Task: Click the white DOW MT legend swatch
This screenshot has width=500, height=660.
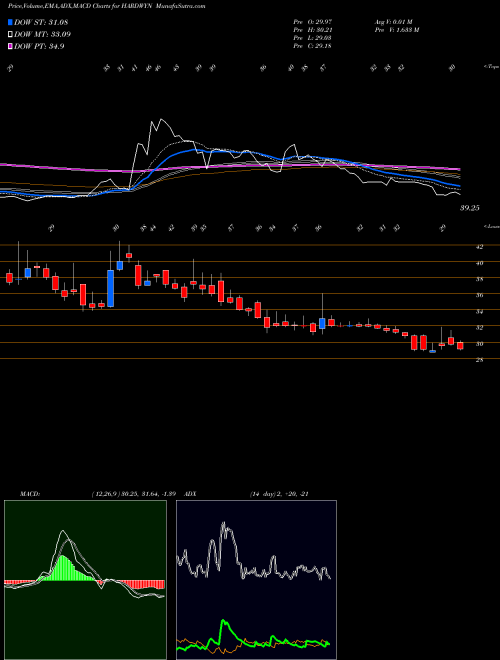Action: click(10, 35)
